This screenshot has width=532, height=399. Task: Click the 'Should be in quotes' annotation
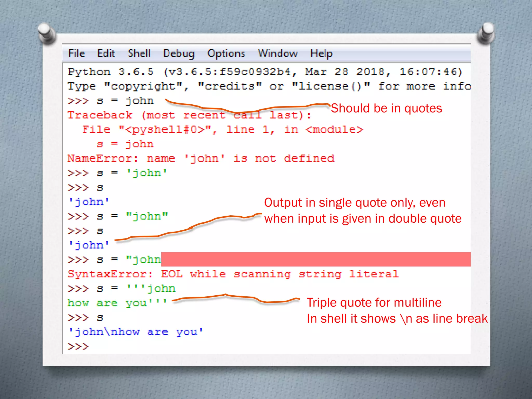click(x=386, y=108)
